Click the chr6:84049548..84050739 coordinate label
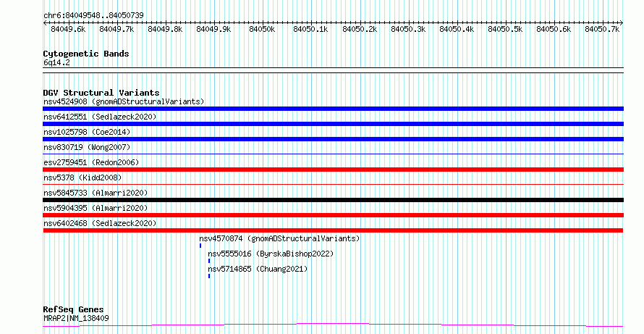 click(93, 15)
